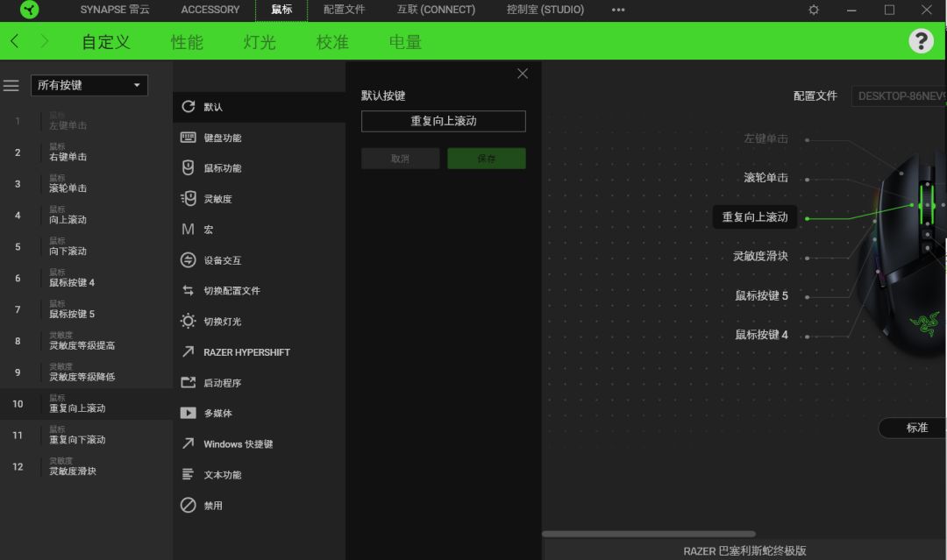This screenshot has width=947, height=560.
Task: Select row 11 重复向下滚动
Action: tap(86, 435)
